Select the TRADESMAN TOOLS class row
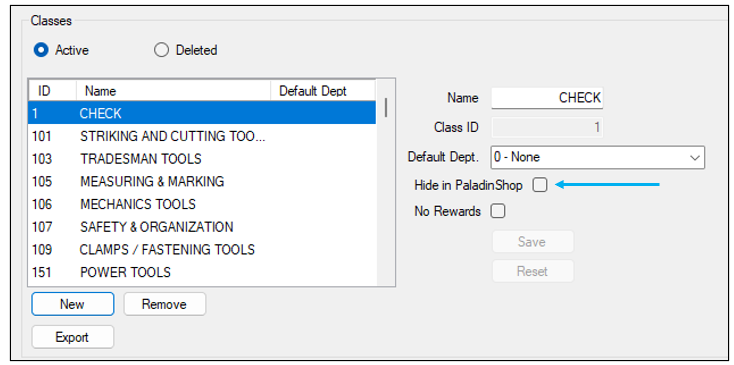 point(202,159)
